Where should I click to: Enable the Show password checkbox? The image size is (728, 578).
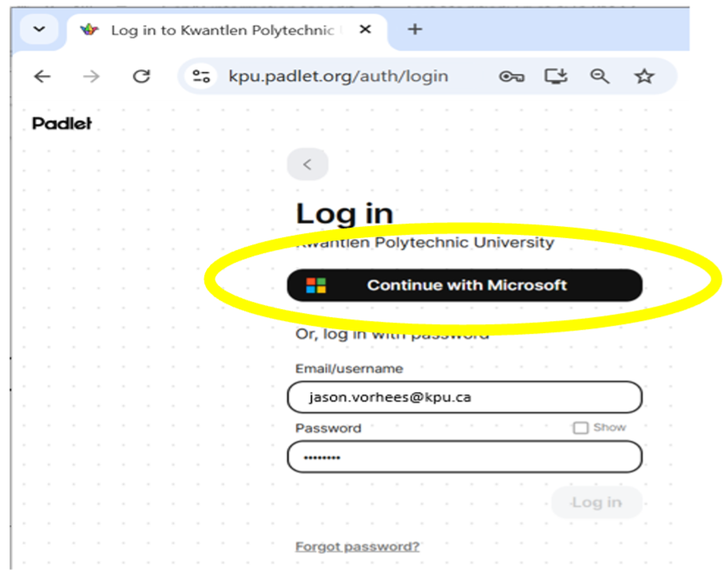(580, 428)
